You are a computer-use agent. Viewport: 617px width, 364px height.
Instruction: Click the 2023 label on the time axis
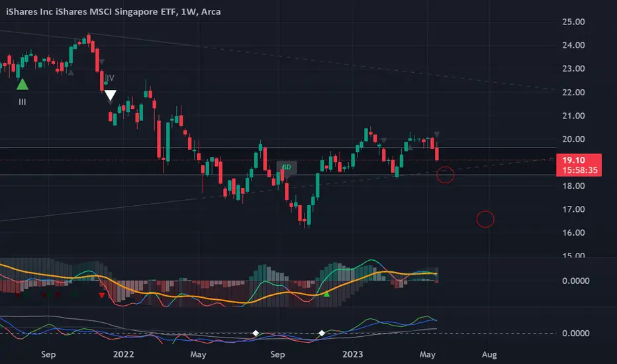[353, 354]
